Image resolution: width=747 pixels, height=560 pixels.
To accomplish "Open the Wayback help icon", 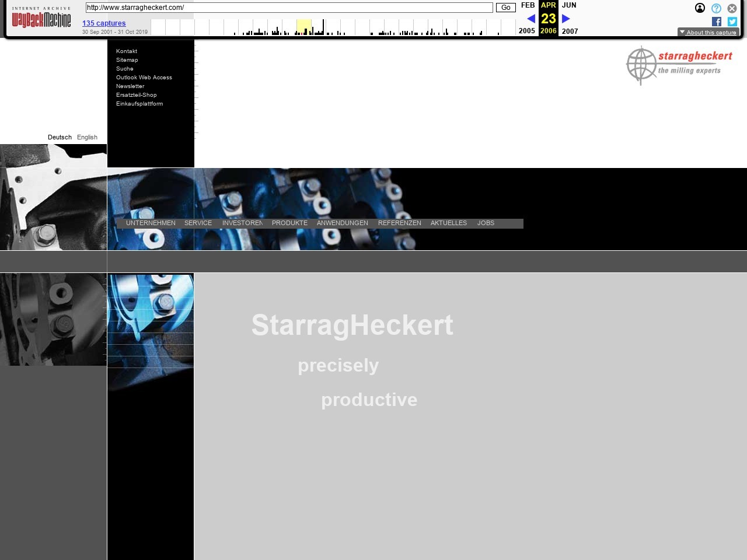I will (716, 8).
